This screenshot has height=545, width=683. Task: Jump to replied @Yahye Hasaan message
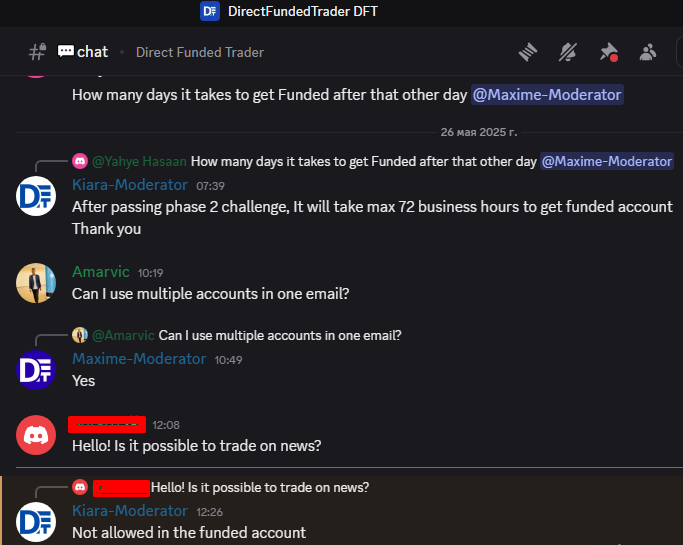pyautogui.click(x=372, y=162)
